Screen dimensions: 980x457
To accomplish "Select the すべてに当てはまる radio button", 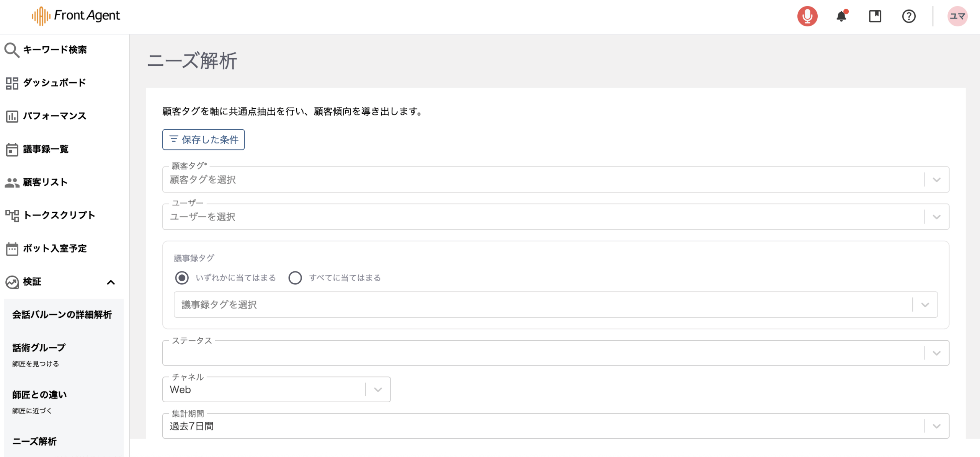I will tap(295, 278).
